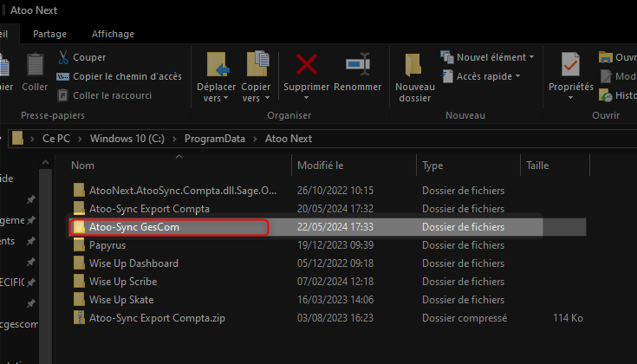637x364 pixels.
Task: Click the Nouvel élément icon
Action: pyautogui.click(x=447, y=57)
